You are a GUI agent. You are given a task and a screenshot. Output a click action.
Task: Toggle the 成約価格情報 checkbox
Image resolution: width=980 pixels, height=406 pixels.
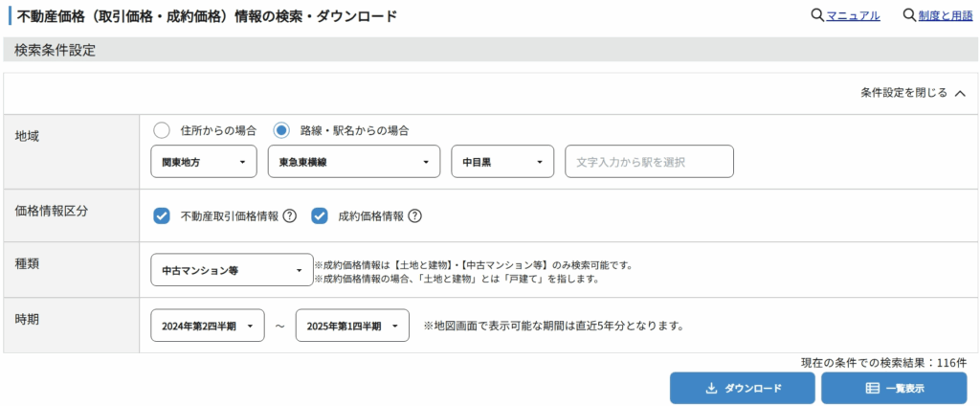[x=320, y=215]
